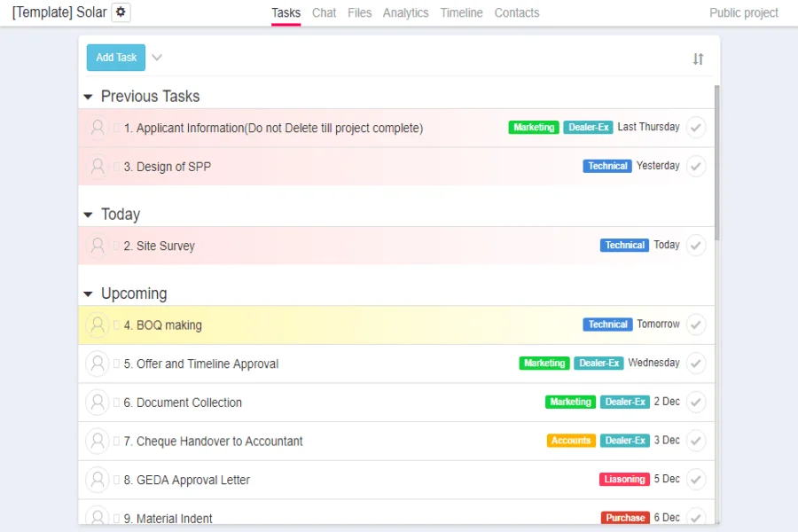Click the Add Task button
The height and width of the screenshot is (532, 798).
(115, 57)
